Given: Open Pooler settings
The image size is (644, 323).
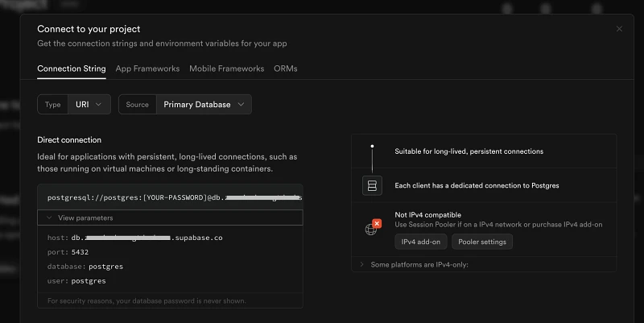Looking at the screenshot, I should (x=482, y=242).
